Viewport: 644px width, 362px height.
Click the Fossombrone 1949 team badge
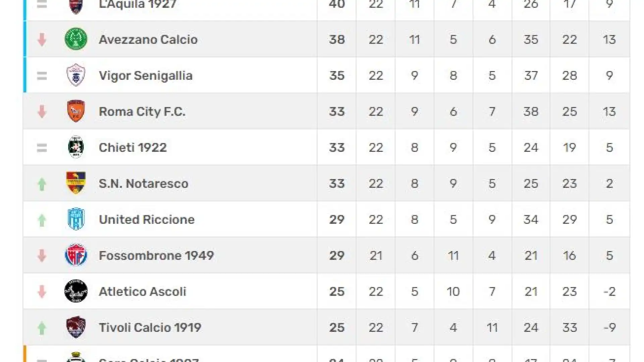point(76,255)
